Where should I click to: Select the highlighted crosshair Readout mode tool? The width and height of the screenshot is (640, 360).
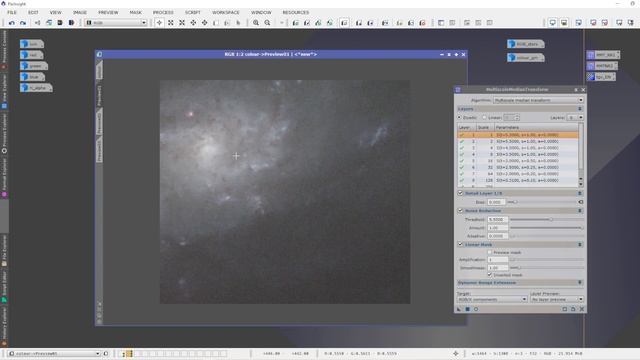(160, 23)
